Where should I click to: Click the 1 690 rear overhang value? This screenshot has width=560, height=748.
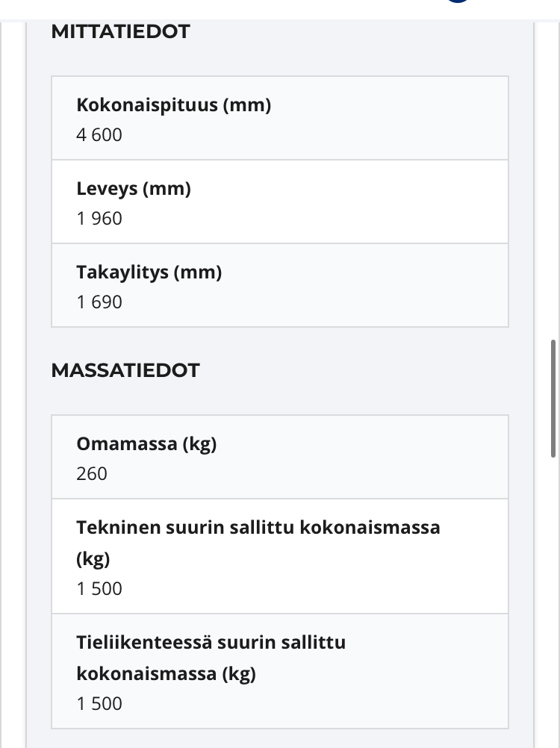pos(99,302)
